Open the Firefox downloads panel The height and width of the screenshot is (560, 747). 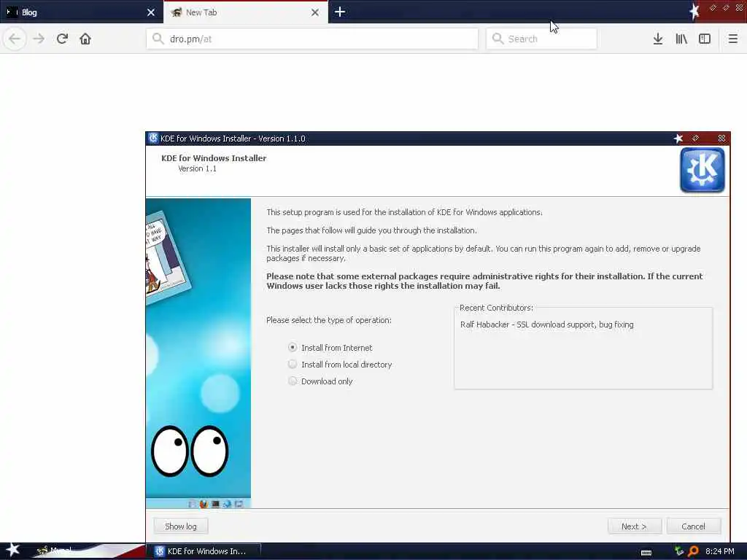(658, 39)
